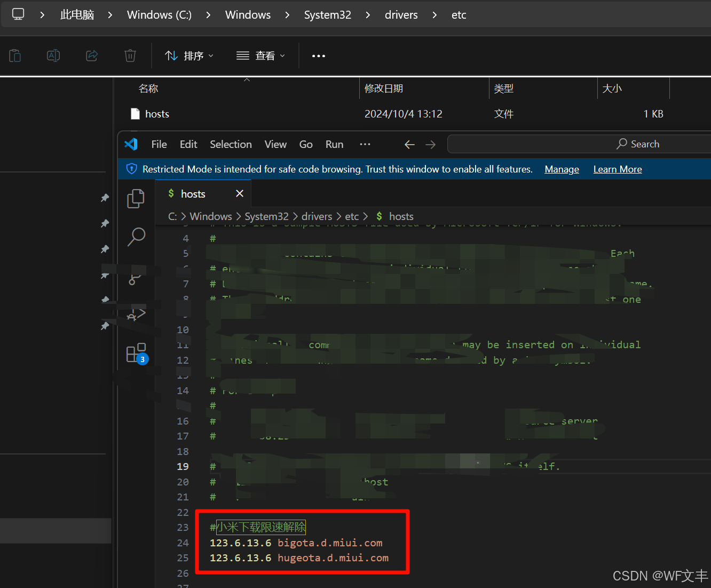Open the Search view in activity bar
The image size is (711, 588).
pos(136,237)
